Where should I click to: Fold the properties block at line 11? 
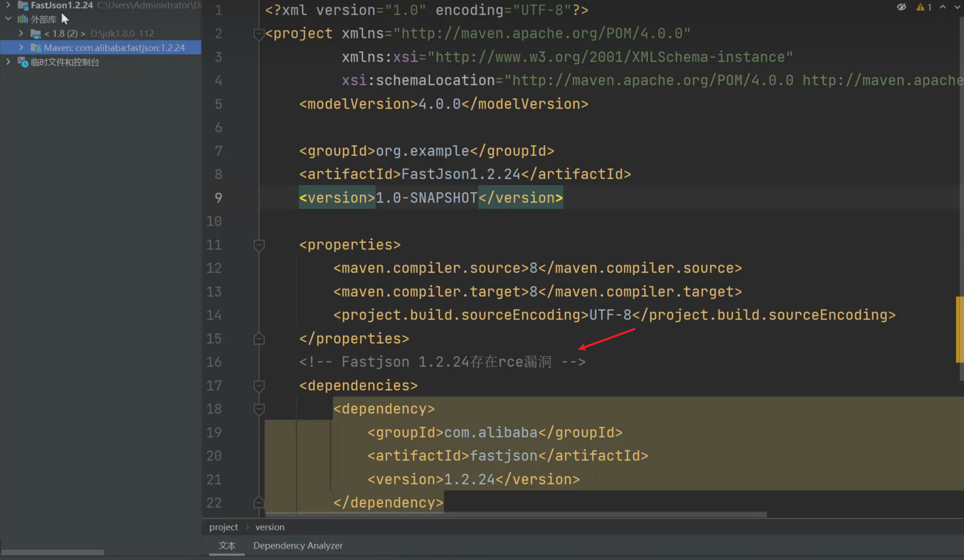[x=259, y=245]
